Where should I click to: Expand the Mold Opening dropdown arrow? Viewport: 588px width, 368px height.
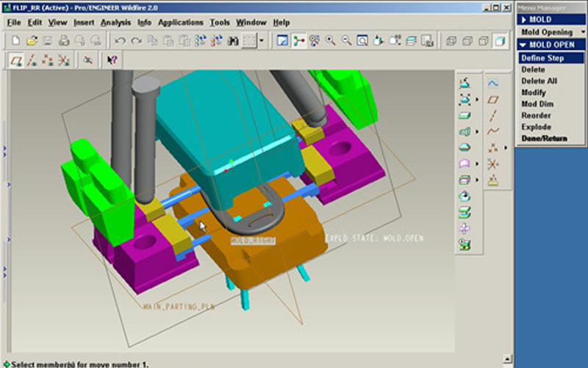click(x=581, y=32)
